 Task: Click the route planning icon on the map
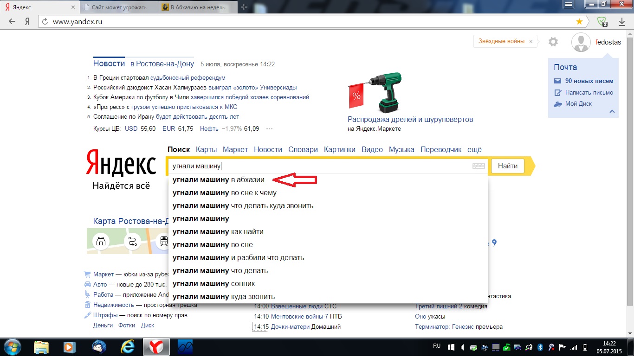click(x=132, y=241)
